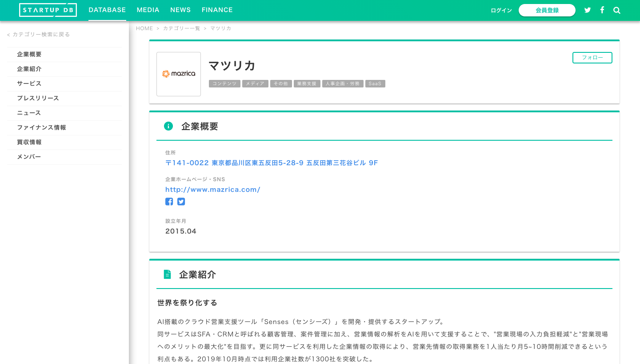Select 買収情報 in the sidebar
Screen dimensions: 640x364
(64, 142)
